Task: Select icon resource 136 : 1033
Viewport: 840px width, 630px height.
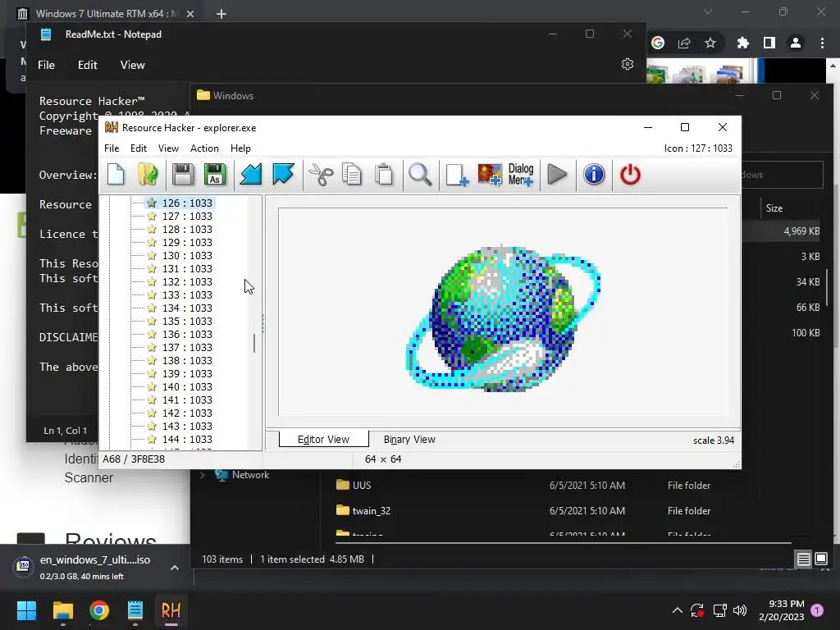Action: (180, 335)
